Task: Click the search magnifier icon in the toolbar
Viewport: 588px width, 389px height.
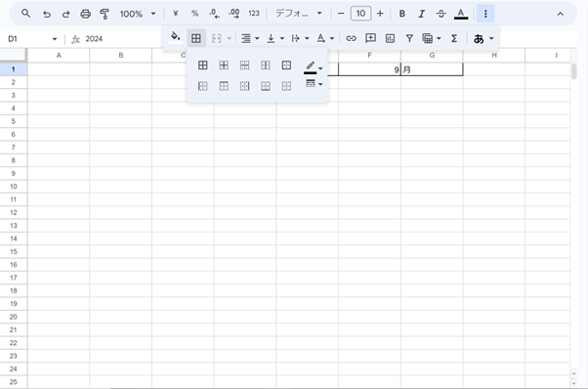Action: coord(25,14)
